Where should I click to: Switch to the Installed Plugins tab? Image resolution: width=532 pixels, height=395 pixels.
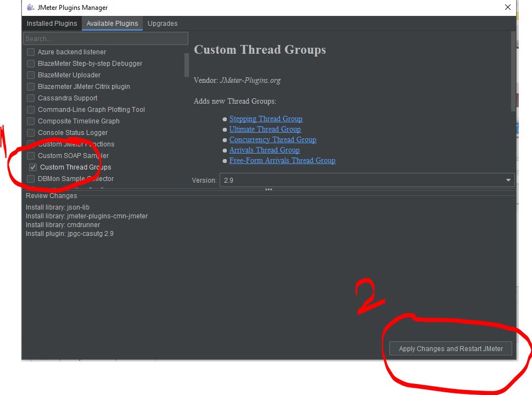pos(52,24)
